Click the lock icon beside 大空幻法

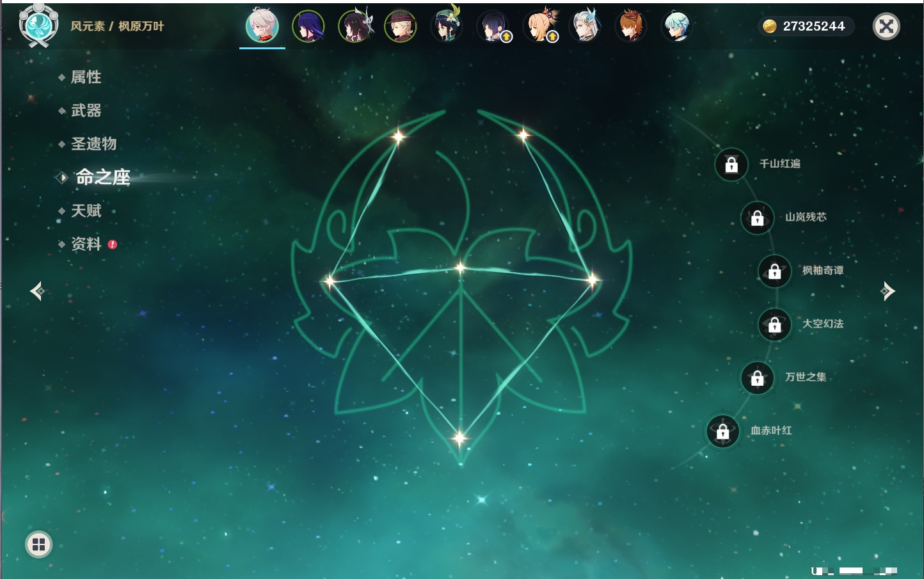coord(775,324)
